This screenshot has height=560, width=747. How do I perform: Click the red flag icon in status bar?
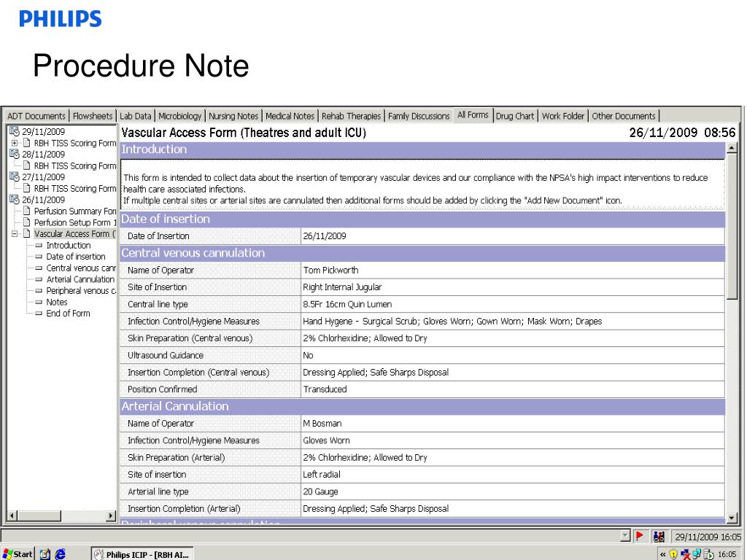click(x=639, y=537)
